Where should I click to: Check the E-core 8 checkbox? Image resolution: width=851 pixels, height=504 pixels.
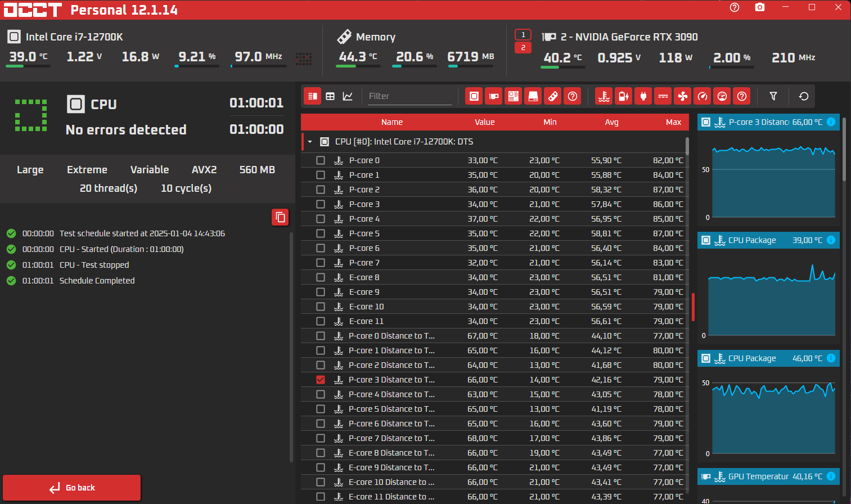point(321,277)
